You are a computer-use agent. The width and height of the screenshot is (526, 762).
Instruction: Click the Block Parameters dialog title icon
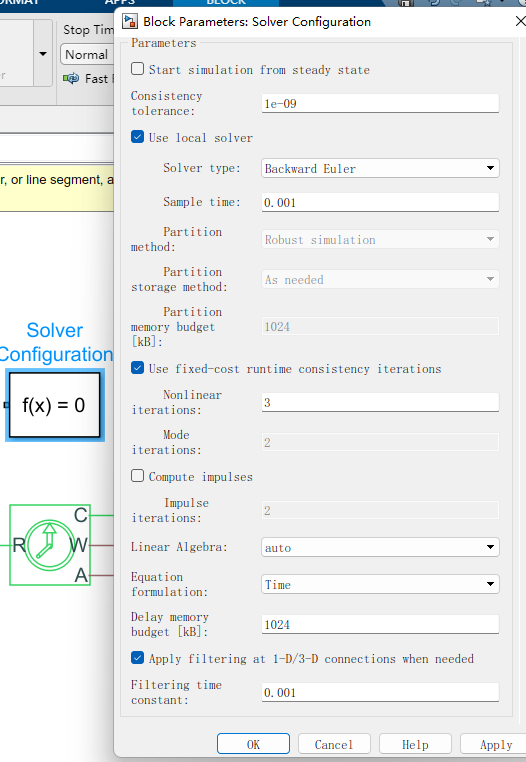tap(130, 21)
